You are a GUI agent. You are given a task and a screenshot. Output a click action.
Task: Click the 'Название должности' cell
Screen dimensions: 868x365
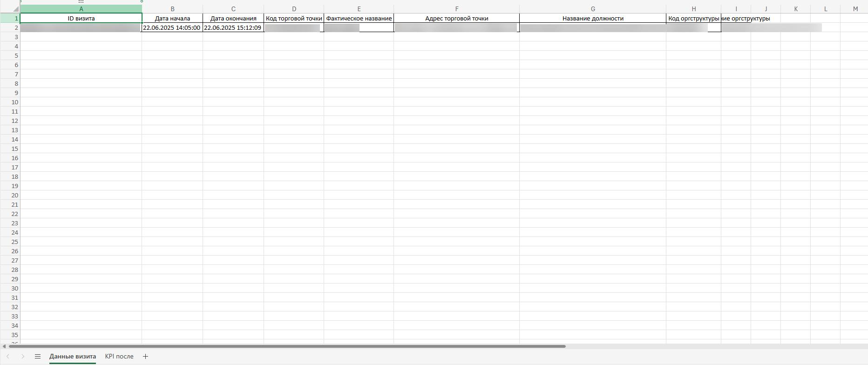[x=593, y=18]
